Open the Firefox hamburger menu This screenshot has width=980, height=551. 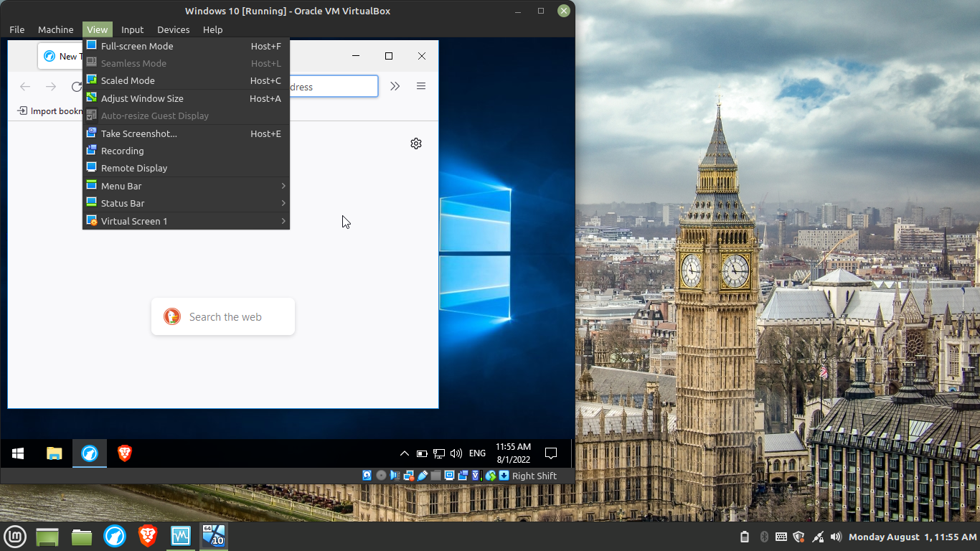coord(421,86)
